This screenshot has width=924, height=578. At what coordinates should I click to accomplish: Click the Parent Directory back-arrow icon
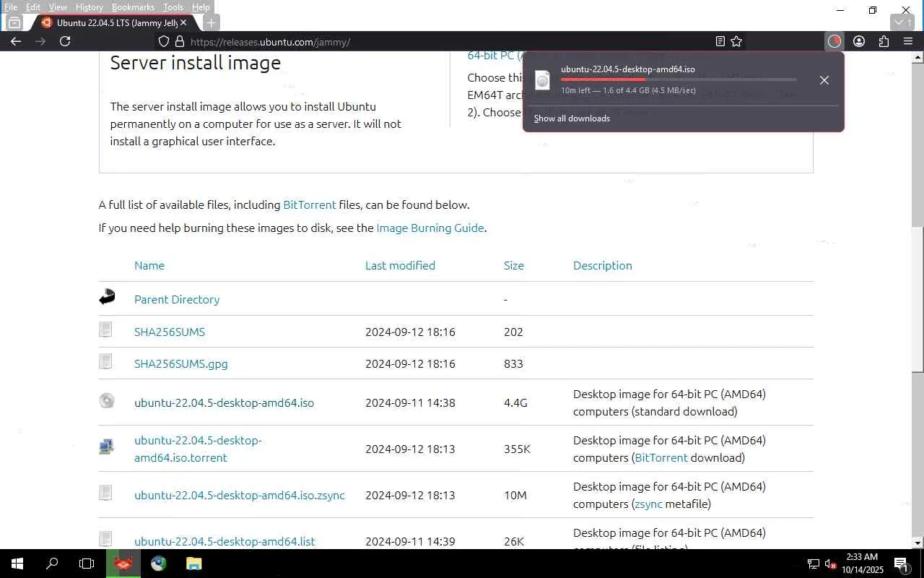tap(107, 296)
